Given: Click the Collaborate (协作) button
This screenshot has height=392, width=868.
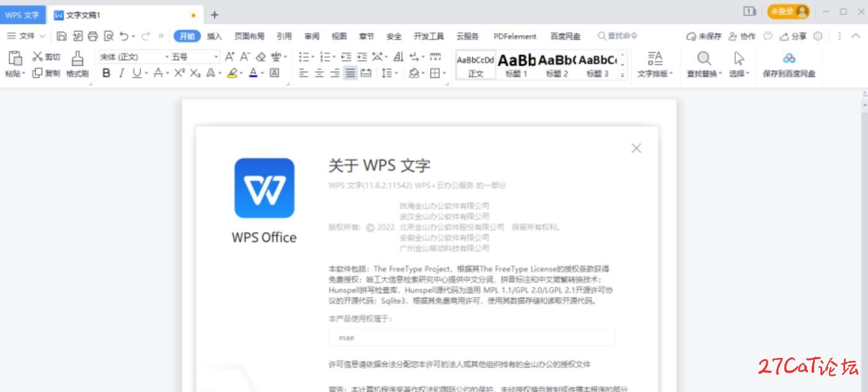Looking at the screenshot, I should coord(742,36).
